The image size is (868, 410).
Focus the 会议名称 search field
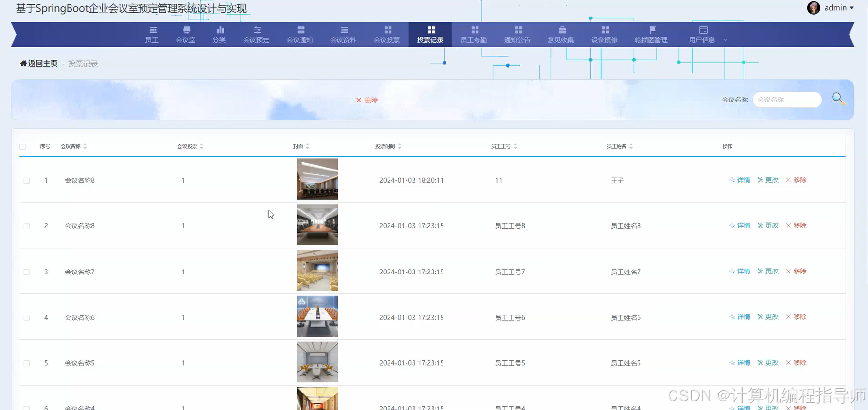click(787, 100)
